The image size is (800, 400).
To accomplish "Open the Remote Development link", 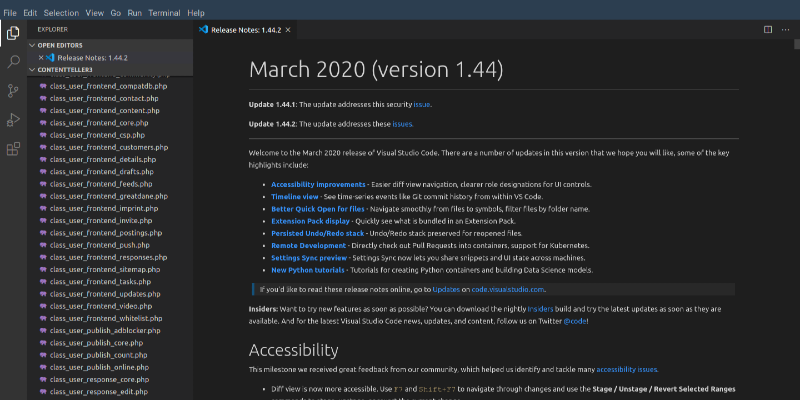I will pyautogui.click(x=309, y=246).
